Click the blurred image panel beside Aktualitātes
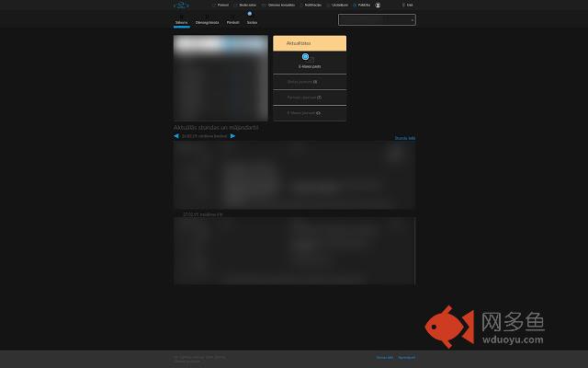Image resolution: width=588 pixels, height=368 pixels. point(220,78)
